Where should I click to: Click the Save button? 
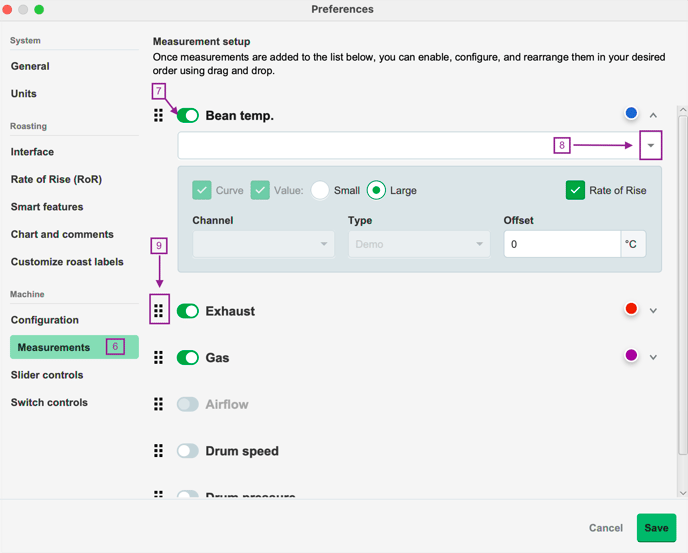[x=656, y=528]
